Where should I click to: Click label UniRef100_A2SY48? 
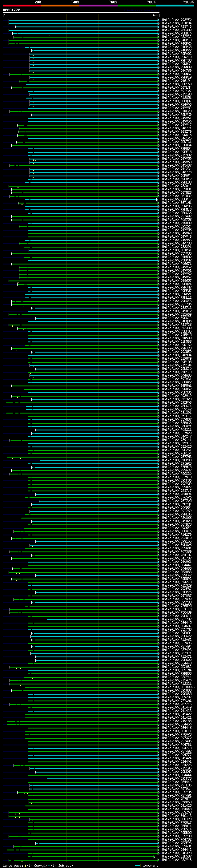pos(176,860)
